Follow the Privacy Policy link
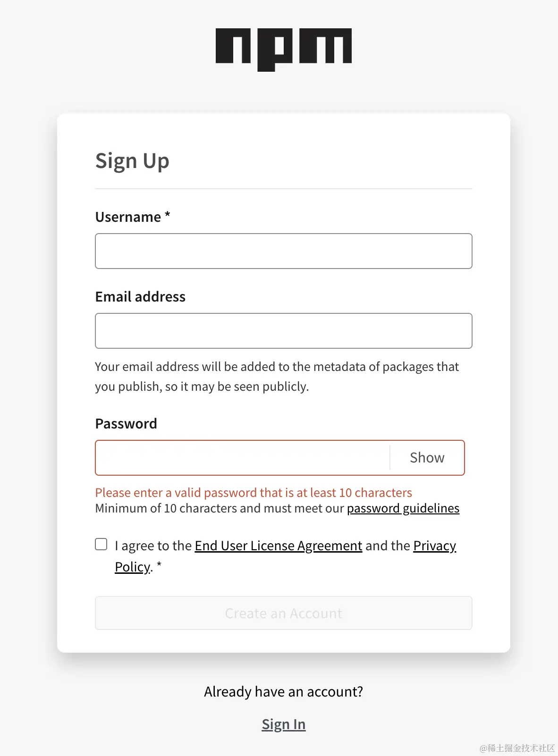This screenshot has width=558, height=756. 434,546
